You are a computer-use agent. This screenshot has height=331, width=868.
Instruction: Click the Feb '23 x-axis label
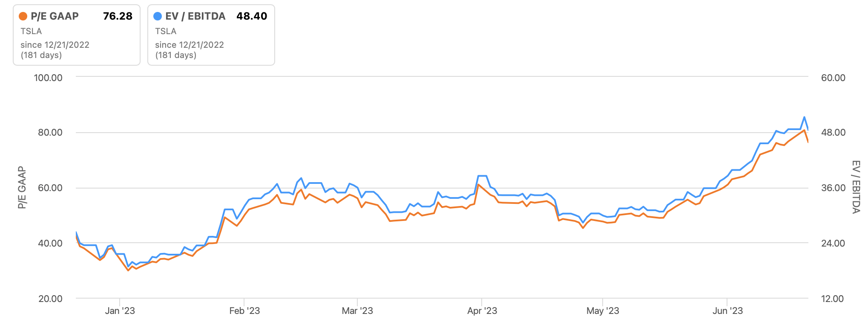tap(244, 311)
